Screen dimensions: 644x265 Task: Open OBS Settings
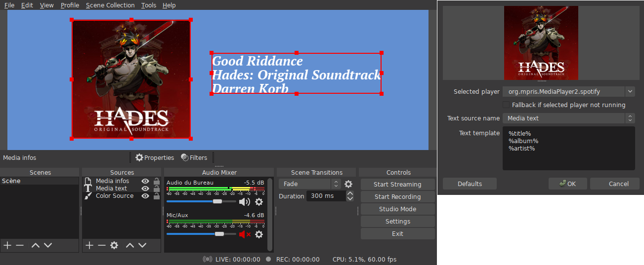(398, 221)
